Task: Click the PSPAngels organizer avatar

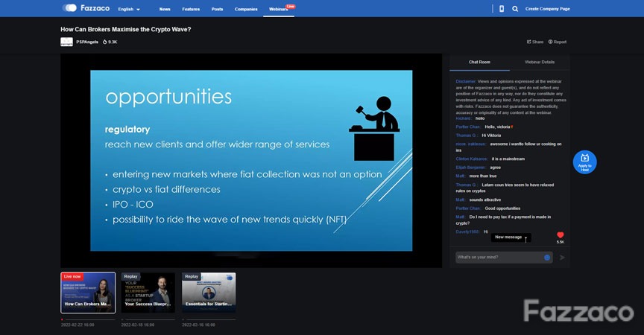Action: [x=66, y=42]
